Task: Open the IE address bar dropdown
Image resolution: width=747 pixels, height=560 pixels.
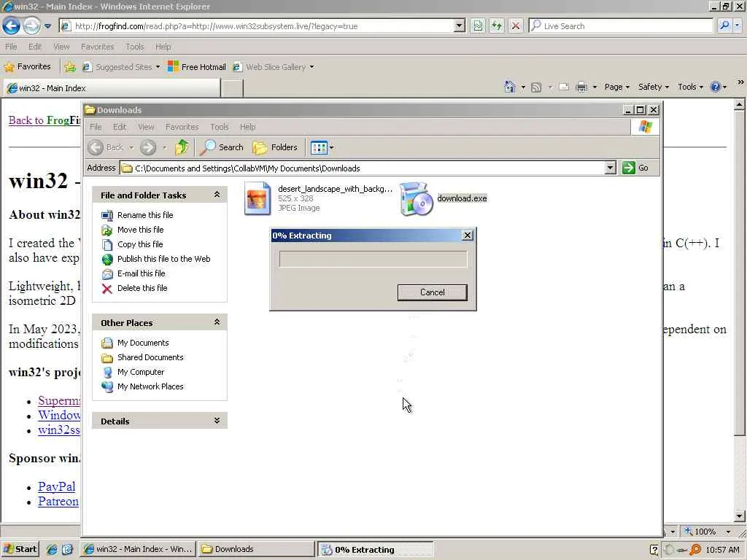Action: [460, 26]
